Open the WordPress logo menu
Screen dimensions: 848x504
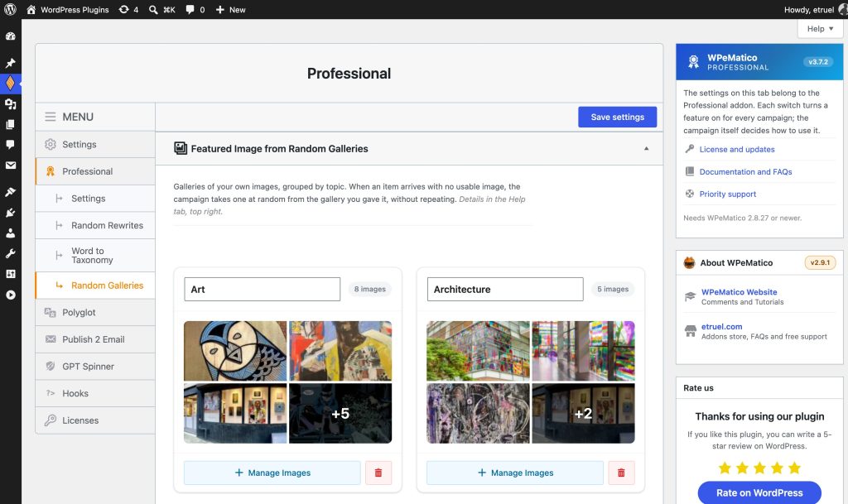coord(10,9)
